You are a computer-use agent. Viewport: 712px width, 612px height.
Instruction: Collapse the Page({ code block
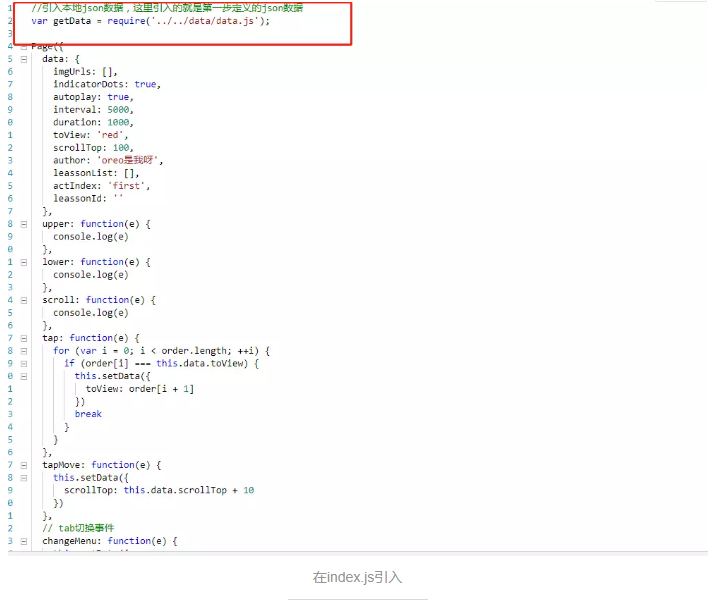[22, 46]
